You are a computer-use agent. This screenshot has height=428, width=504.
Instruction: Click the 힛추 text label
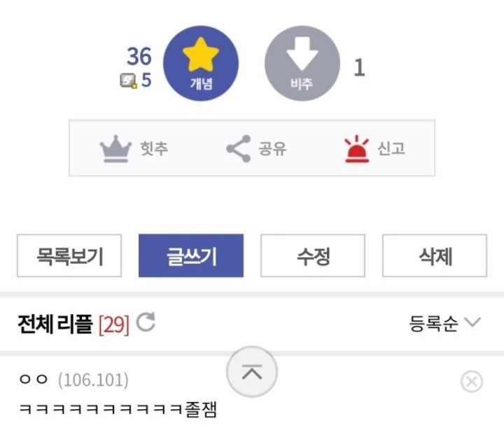[x=154, y=149]
